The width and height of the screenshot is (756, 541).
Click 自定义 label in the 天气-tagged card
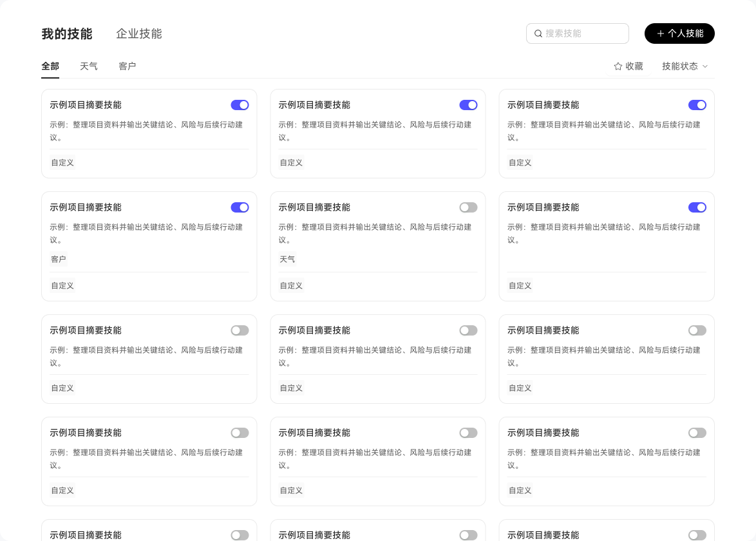tap(291, 286)
